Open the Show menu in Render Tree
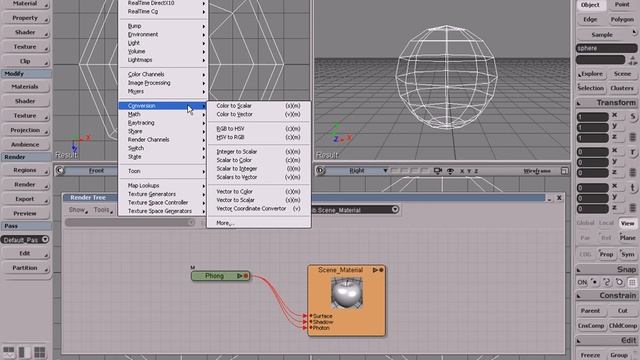The height and width of the screenshot is (360, 640). click(77, 210)
